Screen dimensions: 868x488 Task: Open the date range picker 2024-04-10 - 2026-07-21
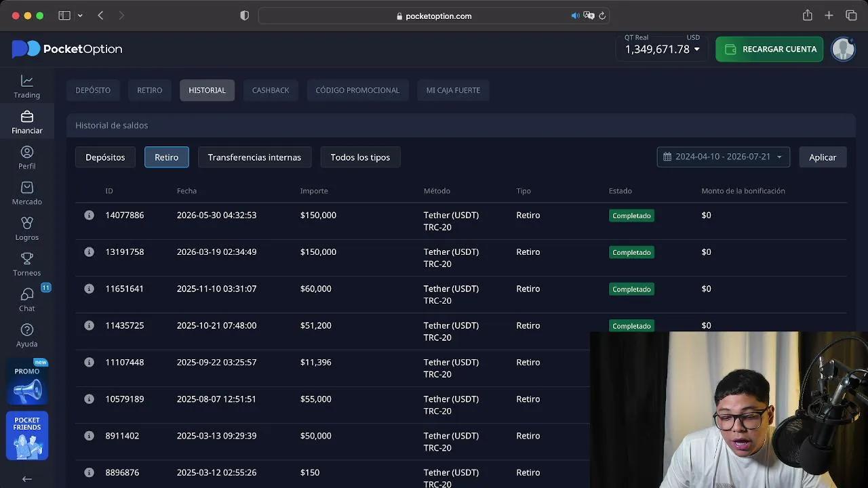coord(723,157)
